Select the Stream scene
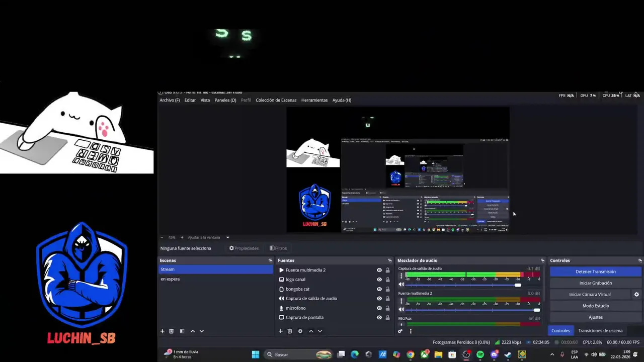 215,269
